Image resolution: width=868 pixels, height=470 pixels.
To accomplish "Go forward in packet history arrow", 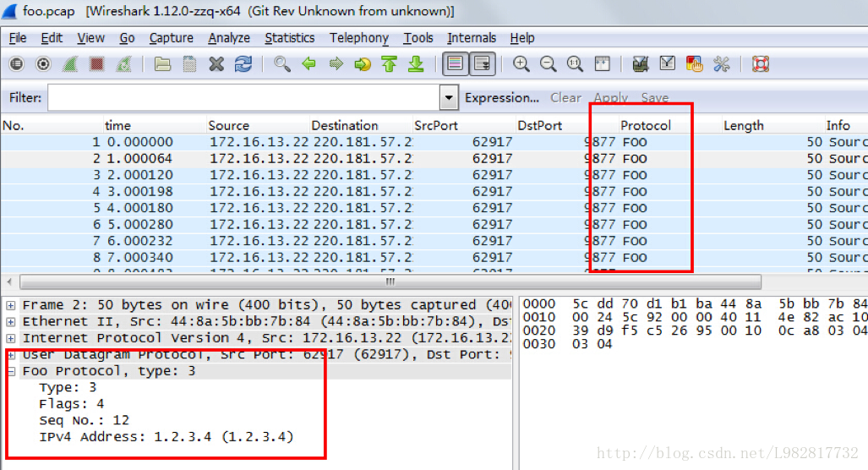I will (336, 64).
